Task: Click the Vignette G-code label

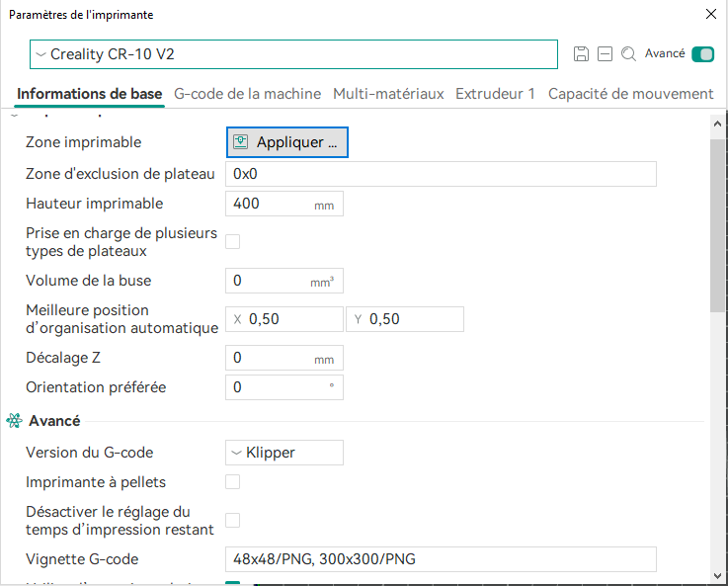Action: [x=82, y=559]
